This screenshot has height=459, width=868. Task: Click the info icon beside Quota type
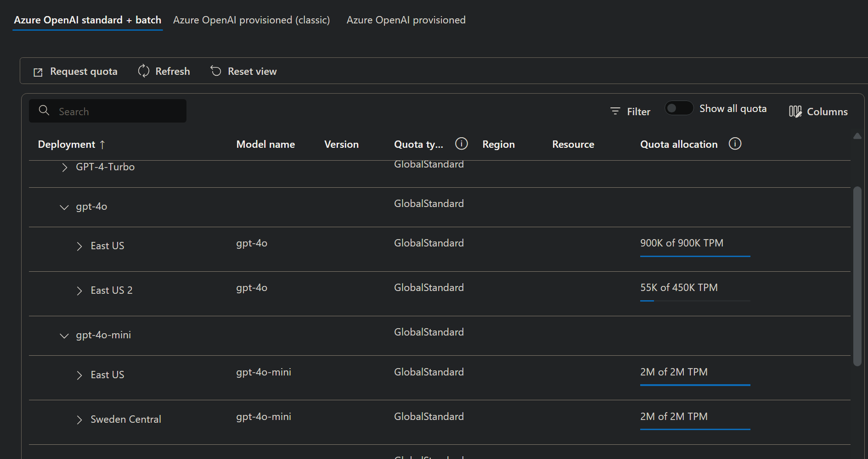click(x=462, y=144)
